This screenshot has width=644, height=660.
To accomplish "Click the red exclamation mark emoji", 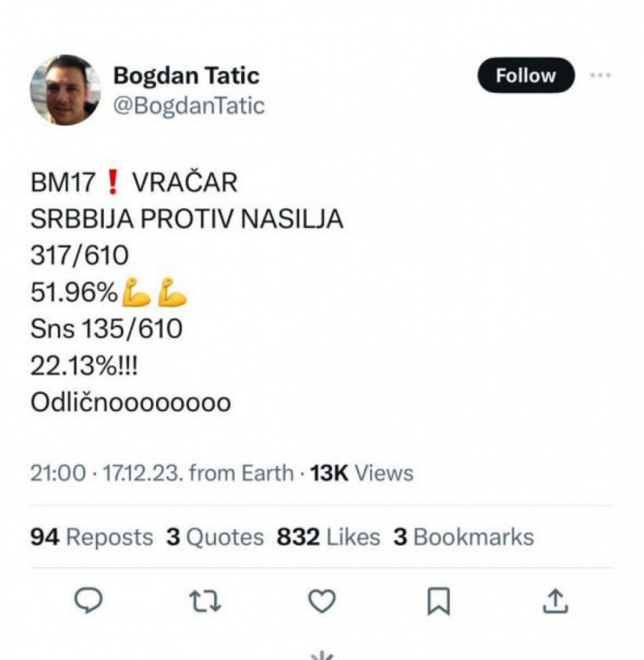I will 111,183.
